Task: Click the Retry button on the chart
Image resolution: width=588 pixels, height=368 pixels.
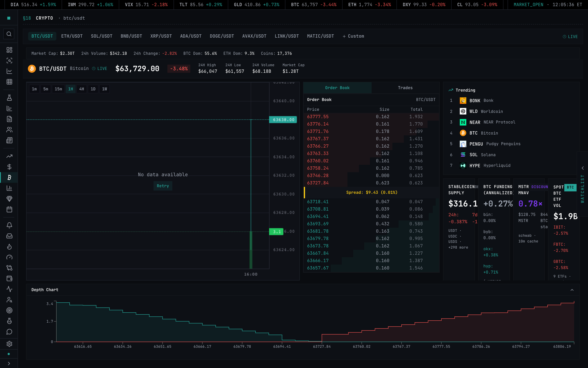Action: click(163, 186)
